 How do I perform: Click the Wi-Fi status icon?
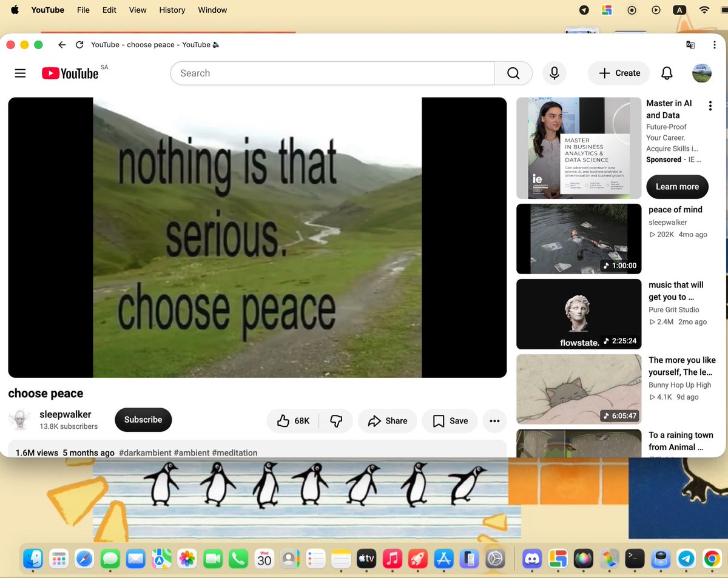tap(704, 10)
